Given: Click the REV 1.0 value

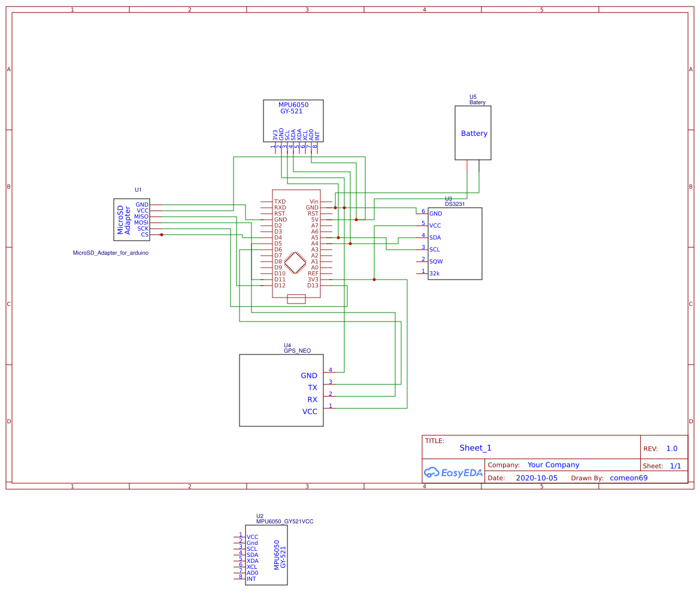Looking at the screenshot, I should point(672,447).
